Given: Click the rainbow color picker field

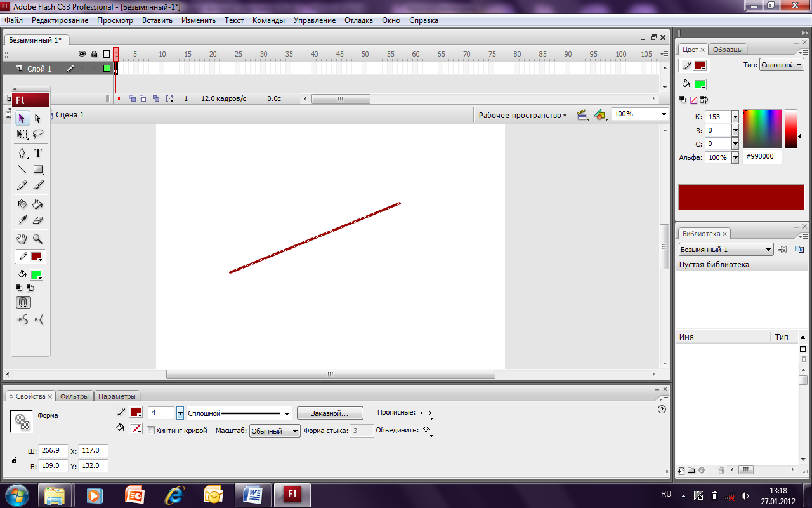Looking at the screenshot, I should tap(762, 129).
